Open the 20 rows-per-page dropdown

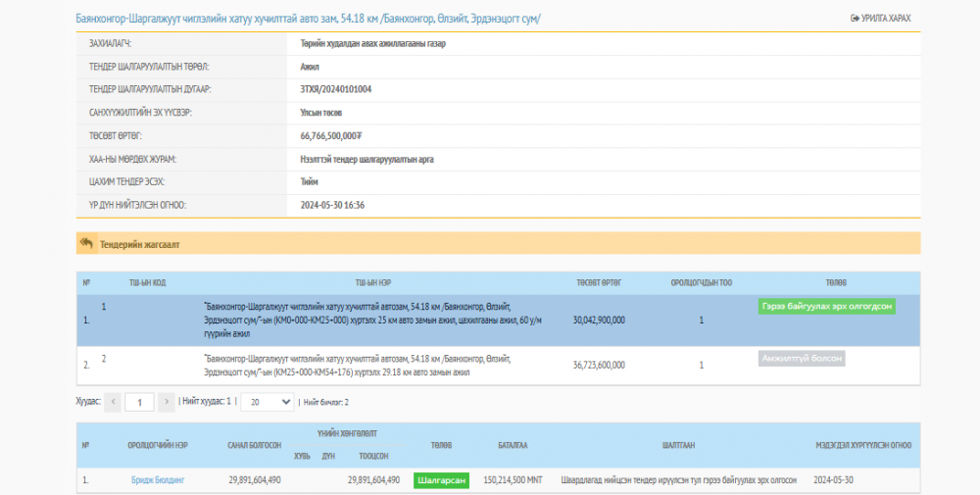click(x=267, y=402)
